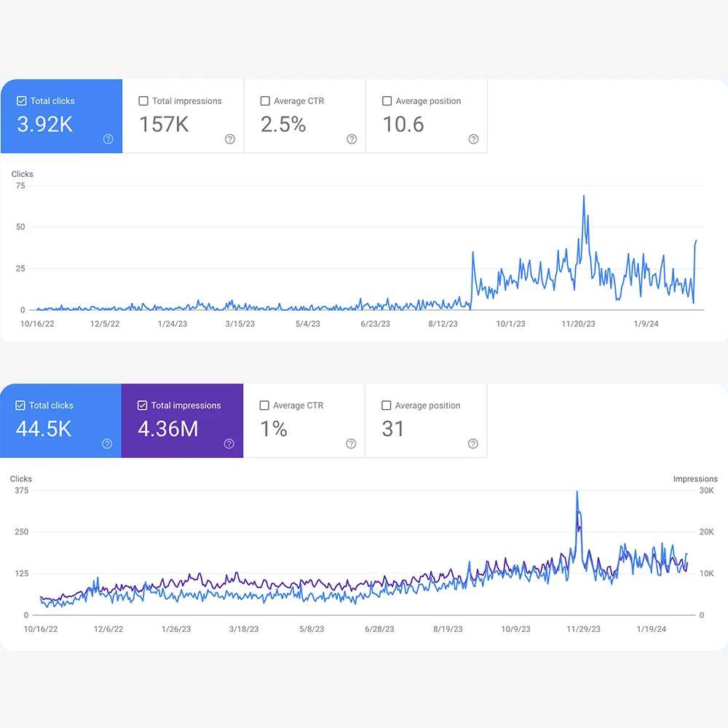Click the 10.6 Average position value

[403, 124]
